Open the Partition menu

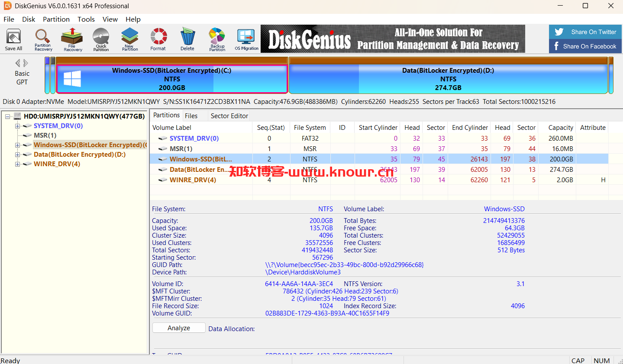point(56,19)
